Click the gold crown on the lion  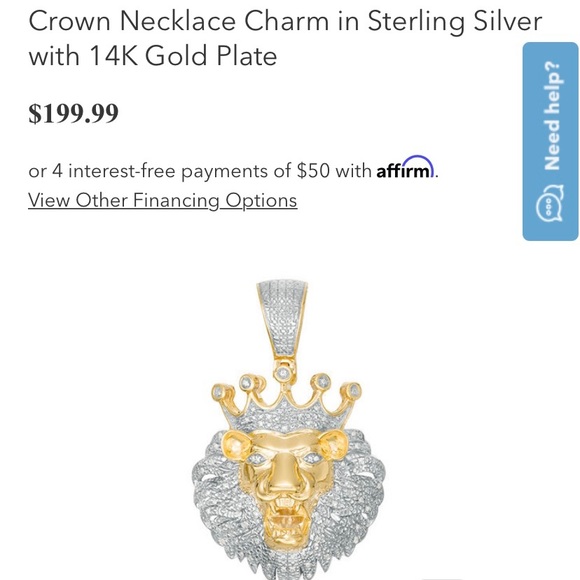(x=284, y=398)
